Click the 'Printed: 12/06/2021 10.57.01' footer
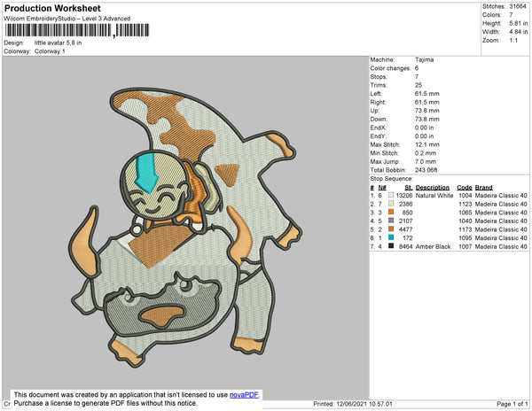 [x=353, y=404]
